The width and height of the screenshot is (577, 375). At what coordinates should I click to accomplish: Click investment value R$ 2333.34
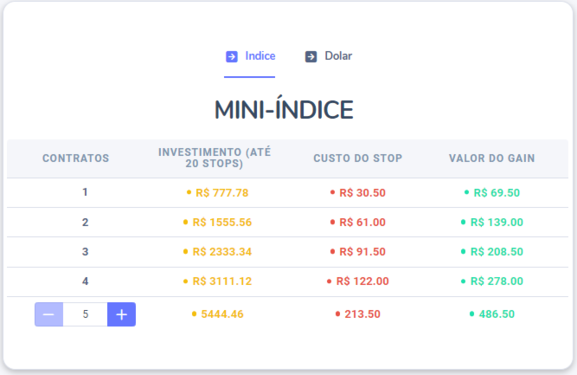click(222, 252)
